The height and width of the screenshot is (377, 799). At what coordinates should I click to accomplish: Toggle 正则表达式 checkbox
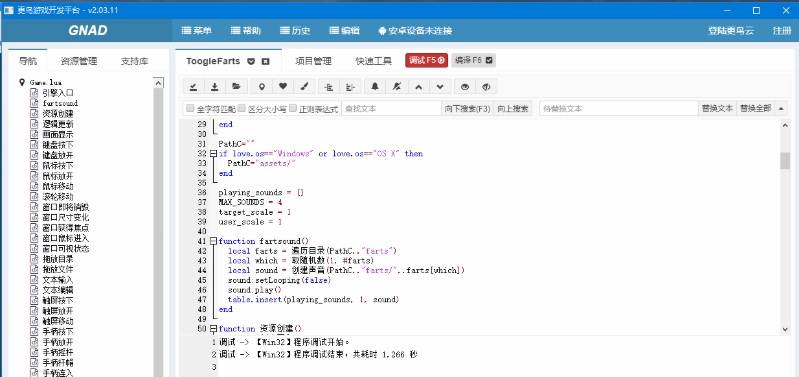coord(293,108)
